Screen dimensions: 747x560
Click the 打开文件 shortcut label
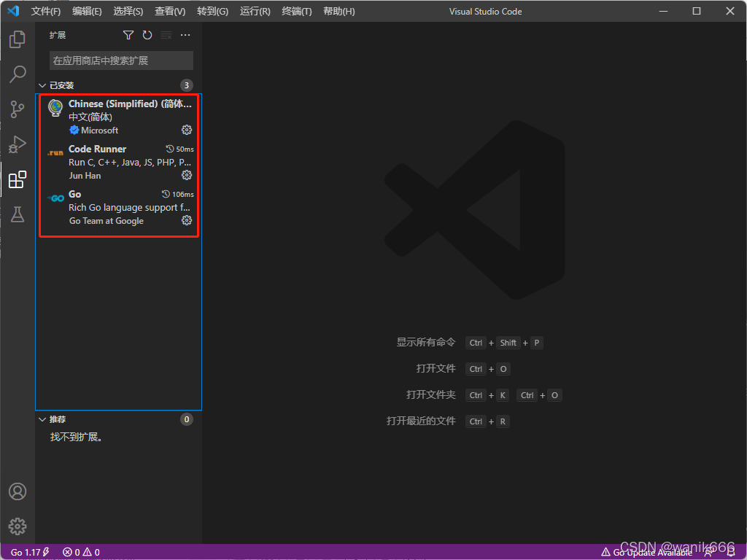(436, 368)
